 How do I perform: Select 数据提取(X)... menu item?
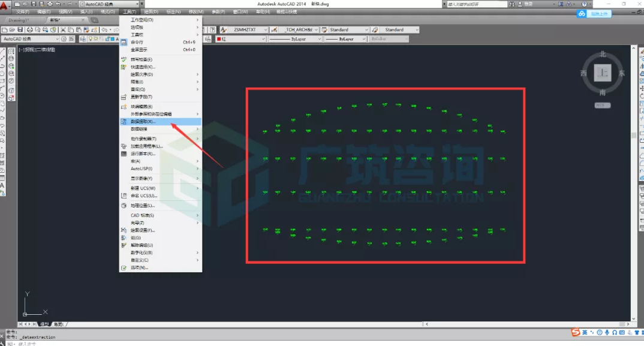161,121
